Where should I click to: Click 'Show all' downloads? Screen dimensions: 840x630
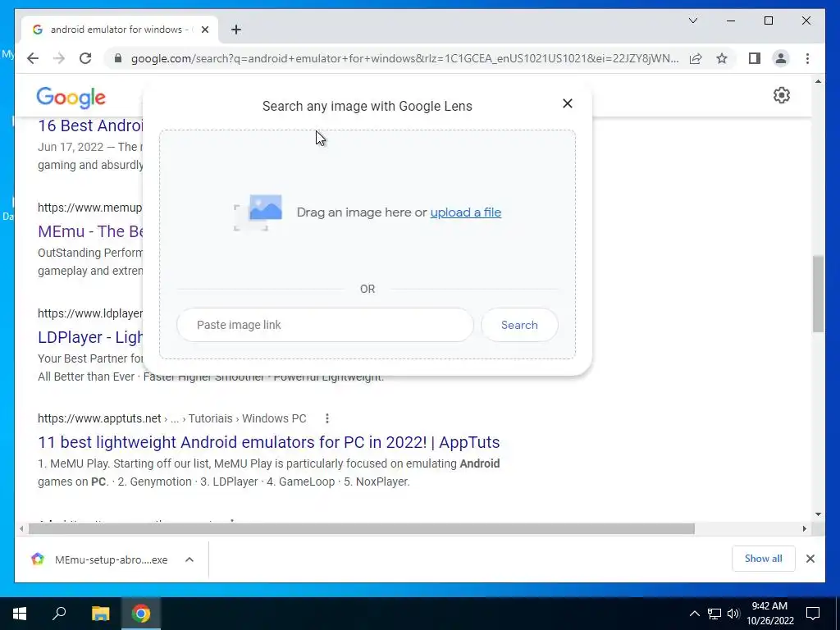[763, 558]
